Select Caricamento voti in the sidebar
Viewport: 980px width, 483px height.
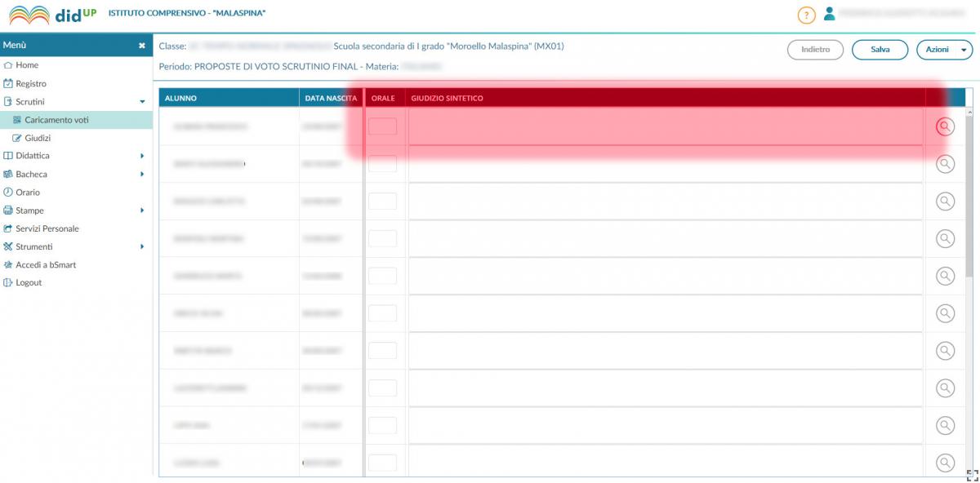point(76,120)
